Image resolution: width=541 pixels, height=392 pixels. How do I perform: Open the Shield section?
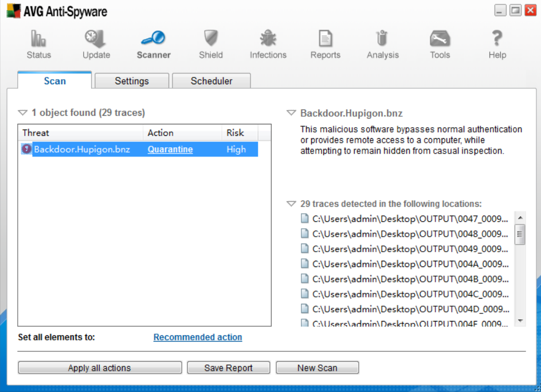[x=211, y=44]
